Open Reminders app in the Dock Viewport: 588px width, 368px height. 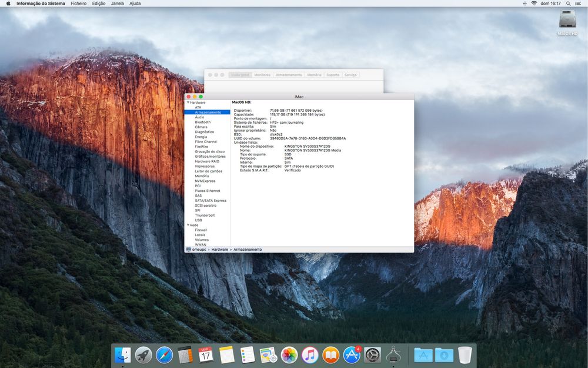[x=248, y=355]
